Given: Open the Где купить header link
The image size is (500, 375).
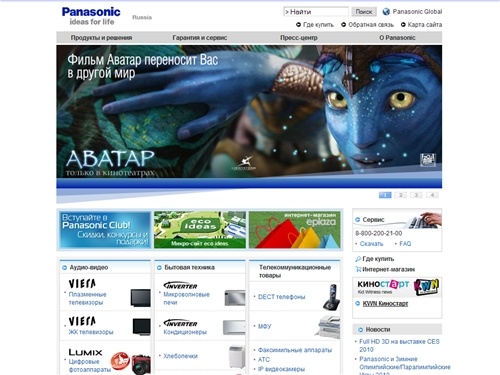Looking at the screenshot, I should tap(318, 25).
